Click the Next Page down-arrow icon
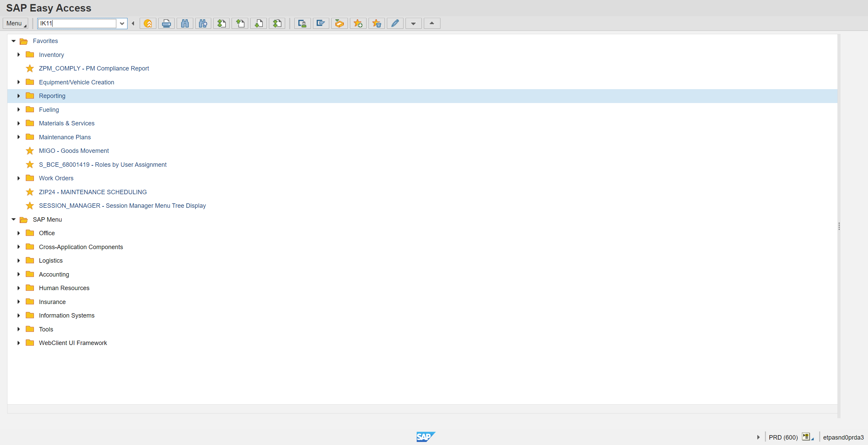Viewport: 868px width, 445px height. pyautogui.click(x=259, y=23)
